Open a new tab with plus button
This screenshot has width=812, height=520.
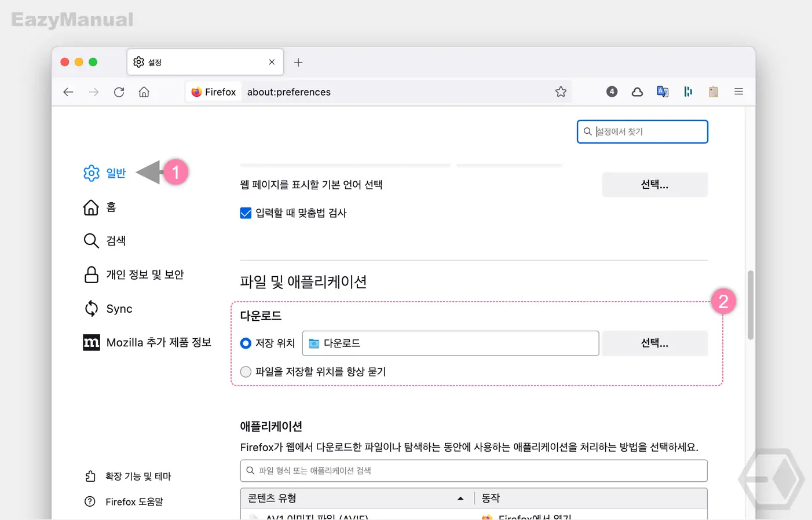coord(298,63)
